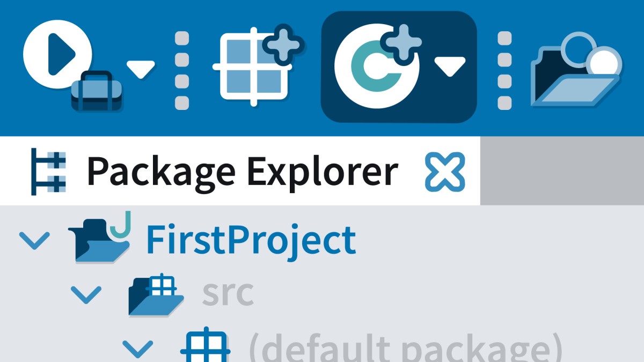Collapse the src folder node

pos(86,294)
